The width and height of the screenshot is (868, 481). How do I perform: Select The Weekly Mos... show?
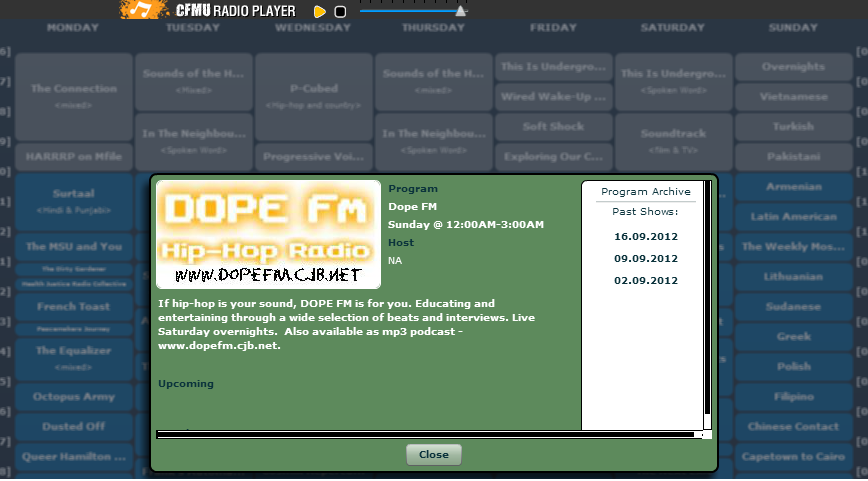coord(794,247)
